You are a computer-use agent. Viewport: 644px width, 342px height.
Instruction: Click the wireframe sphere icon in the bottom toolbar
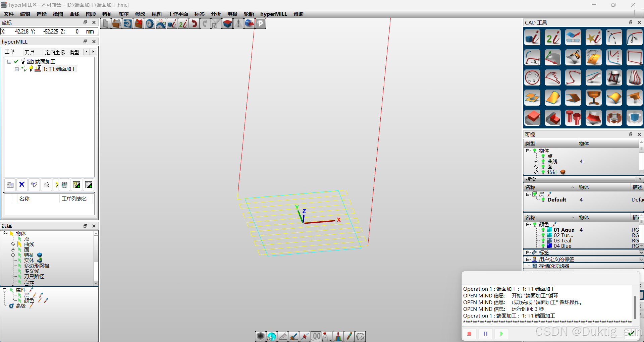[360, 336]
